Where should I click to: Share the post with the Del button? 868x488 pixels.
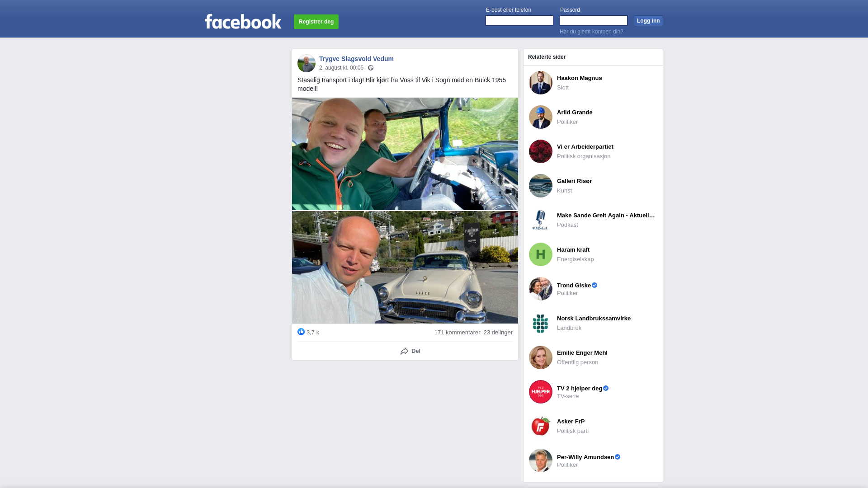[410, 351]
